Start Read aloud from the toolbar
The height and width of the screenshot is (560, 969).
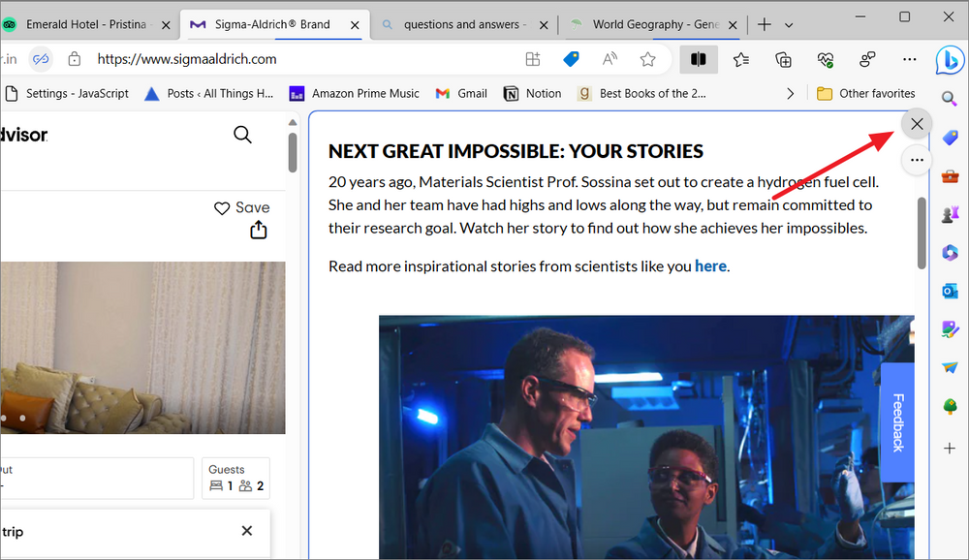(x=609, y=59)
